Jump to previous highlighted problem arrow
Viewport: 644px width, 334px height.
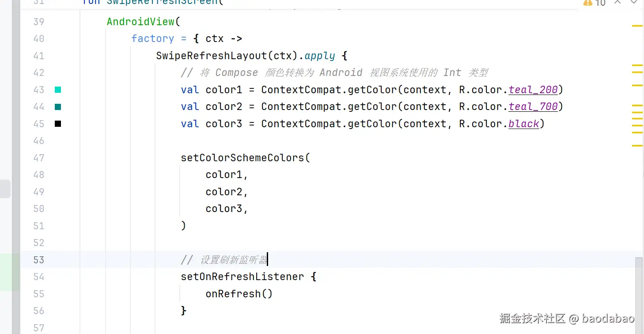coord(618,2)
